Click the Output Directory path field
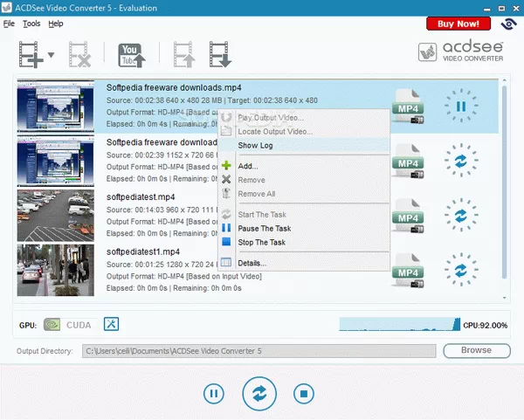524x420 pixels. 259,351
